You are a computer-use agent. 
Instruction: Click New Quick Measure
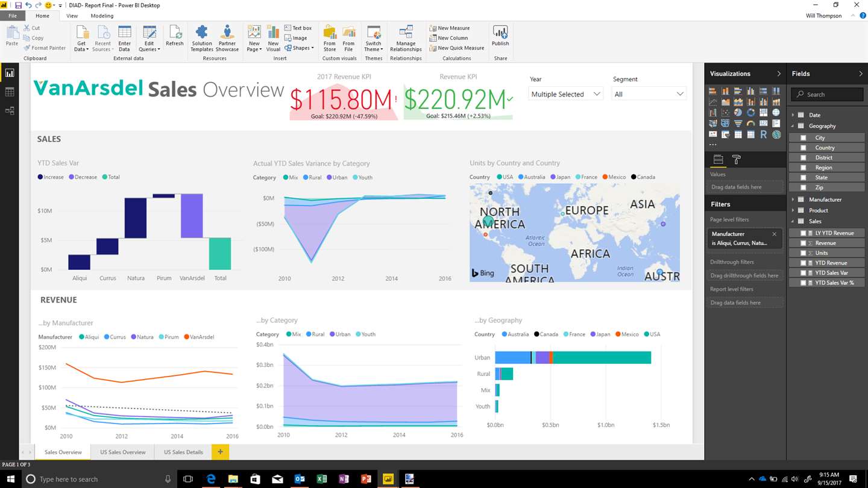pos(457,48)
